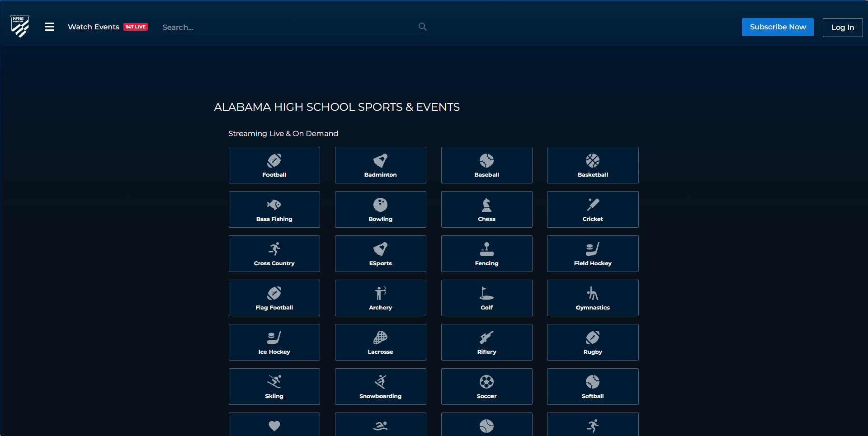Select the Basketball tile
This screenshot has width=868, height=436.
[x=593, y=165]
